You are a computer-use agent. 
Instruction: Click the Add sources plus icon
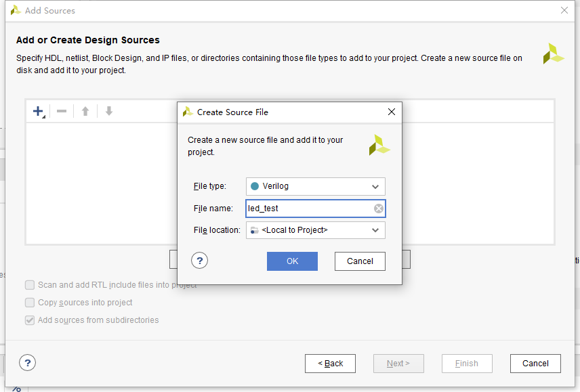coord(38,111)
